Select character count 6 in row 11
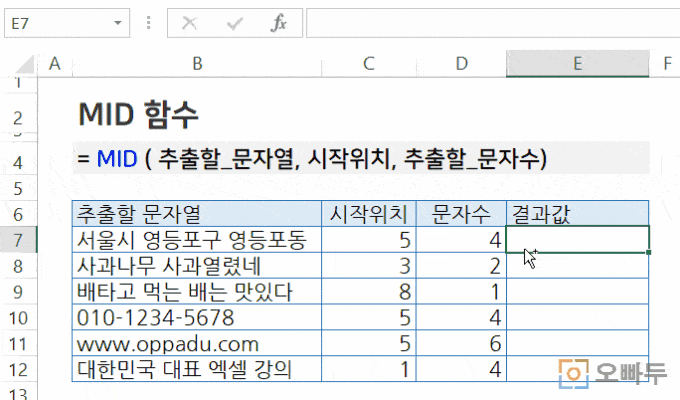Screen dimensions: 680x400 461,344
